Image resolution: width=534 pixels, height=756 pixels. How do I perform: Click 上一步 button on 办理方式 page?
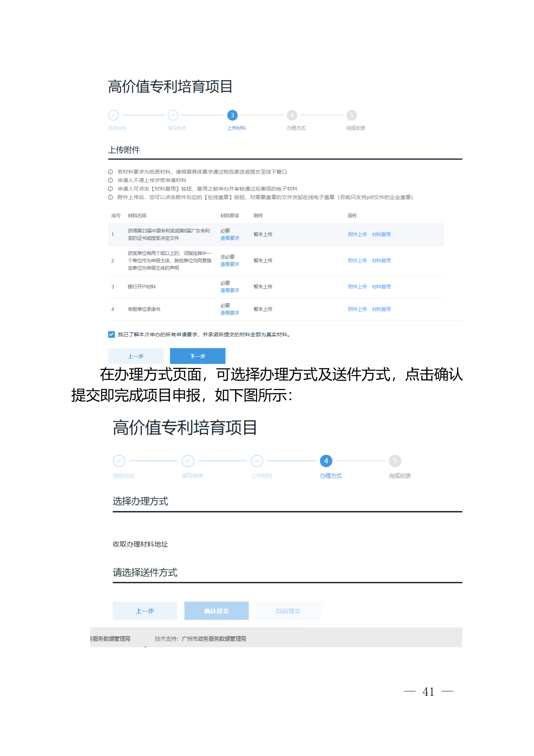145,611
